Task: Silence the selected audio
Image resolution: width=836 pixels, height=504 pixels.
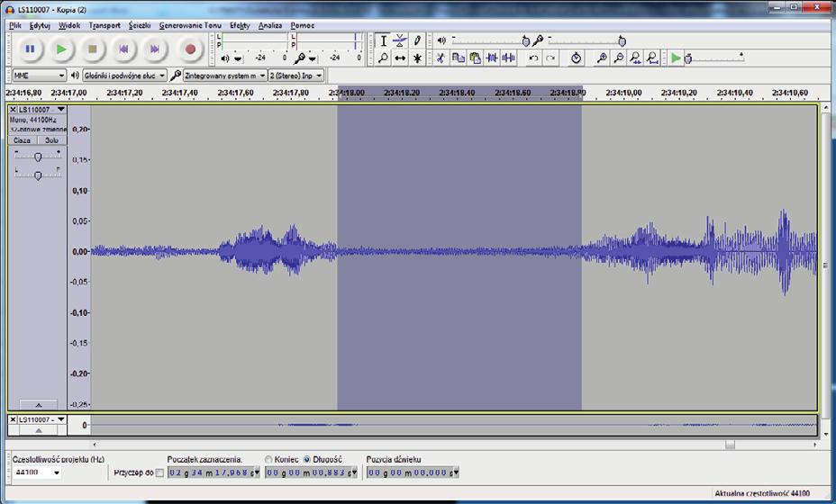Action: coord(509,58)
